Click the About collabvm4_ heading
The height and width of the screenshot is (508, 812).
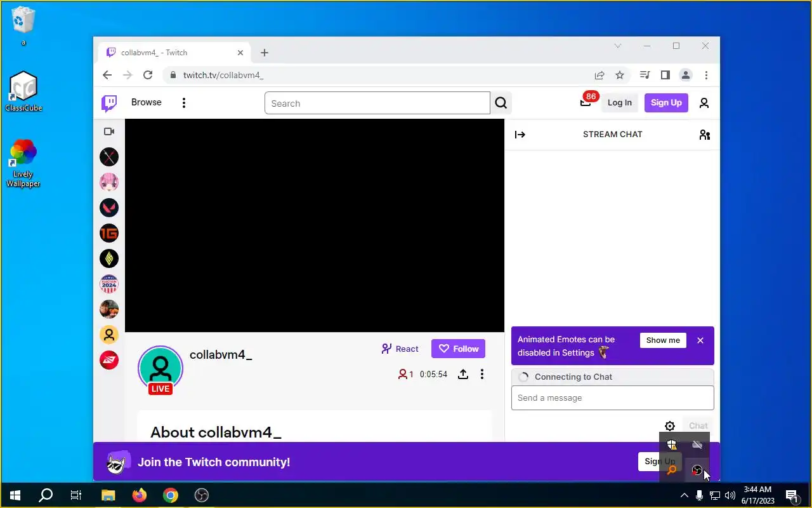pyautogui.click(x=216, y=432)
